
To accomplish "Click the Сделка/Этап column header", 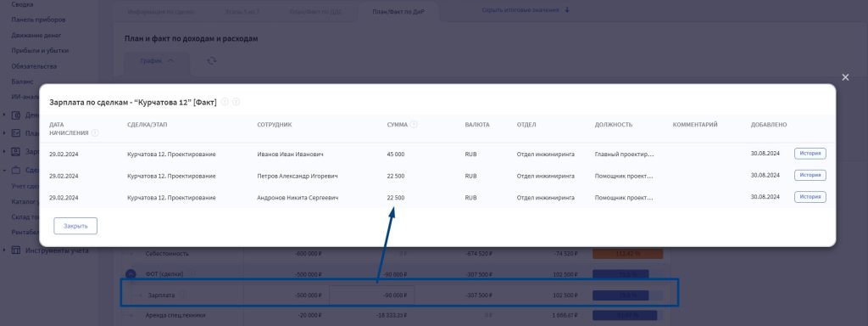I will click(x=147, y=126).
